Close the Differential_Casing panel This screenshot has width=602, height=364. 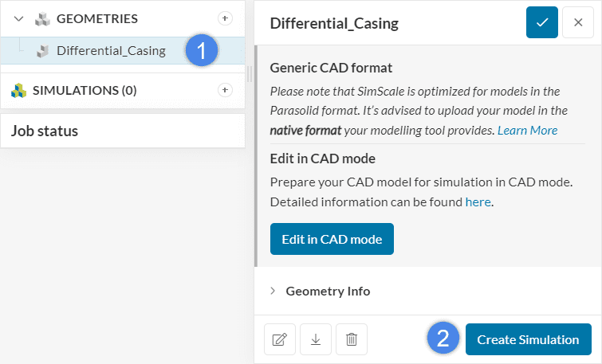click(578, 23)
